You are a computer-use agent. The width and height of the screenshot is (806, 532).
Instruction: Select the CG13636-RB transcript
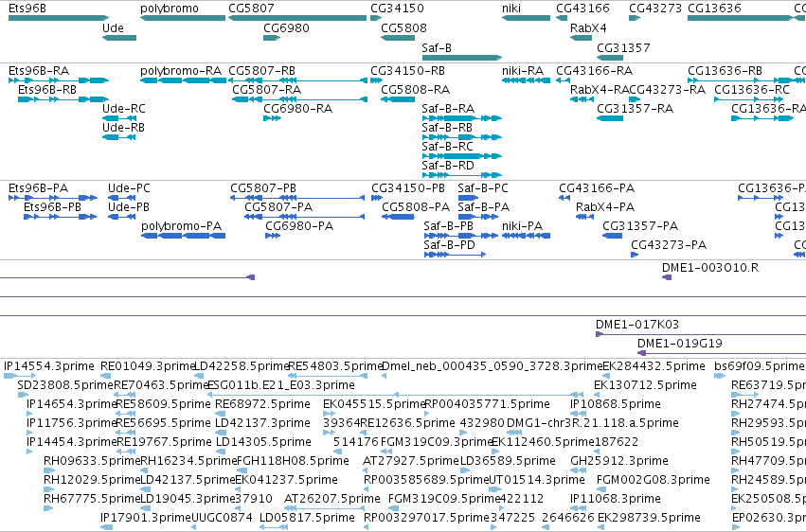[x=741, y=80]
